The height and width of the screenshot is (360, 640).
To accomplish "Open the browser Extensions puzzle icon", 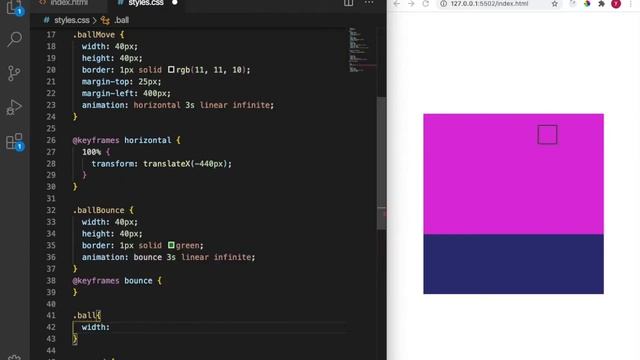I will pyautogui.click(x=601, y=4).
